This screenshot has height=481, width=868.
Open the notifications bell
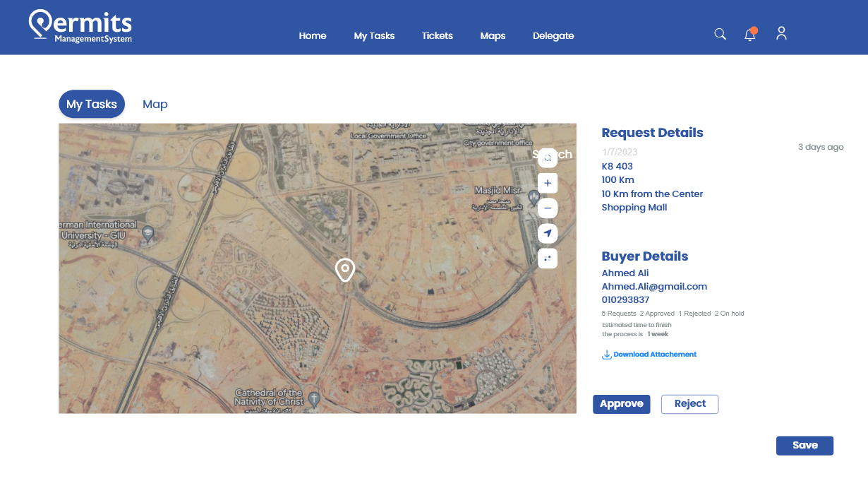[750, 35]
